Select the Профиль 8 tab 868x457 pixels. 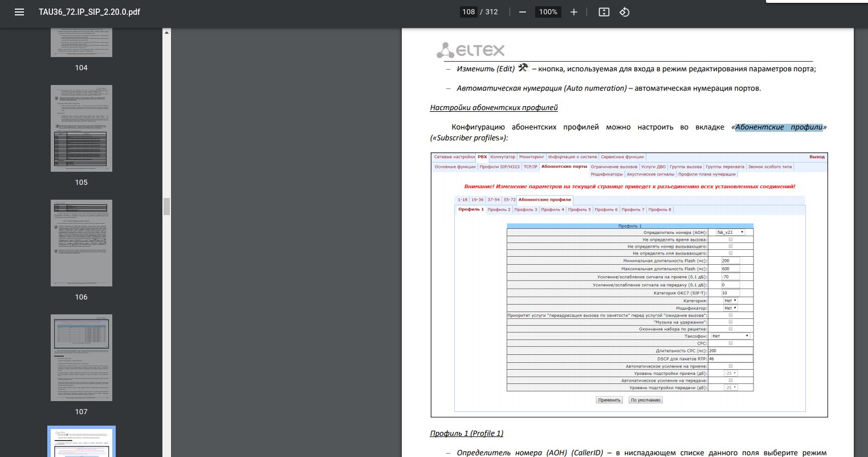[x=661, y=209]
